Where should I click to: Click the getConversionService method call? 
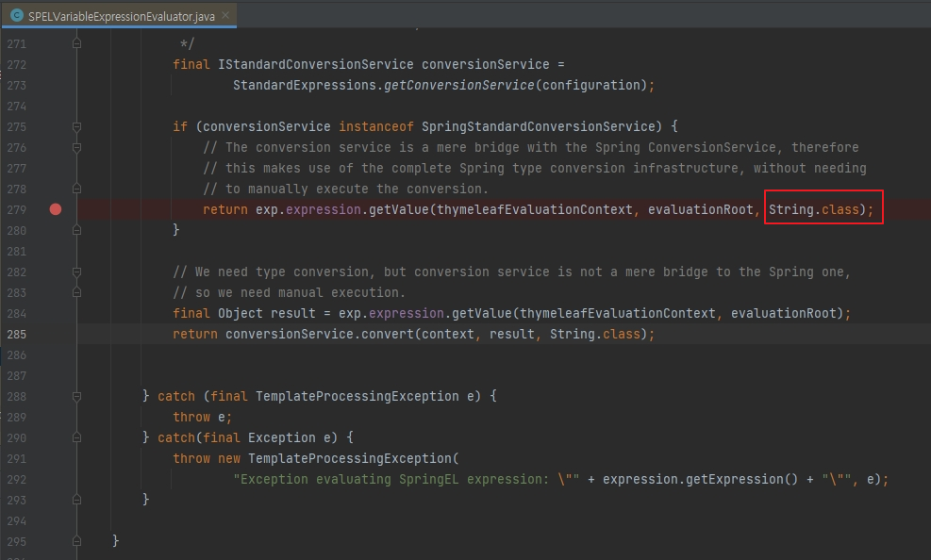[x=459, y=86]
